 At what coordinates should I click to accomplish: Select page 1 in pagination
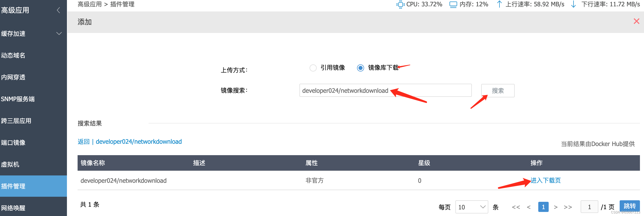[x=543, y=207]
